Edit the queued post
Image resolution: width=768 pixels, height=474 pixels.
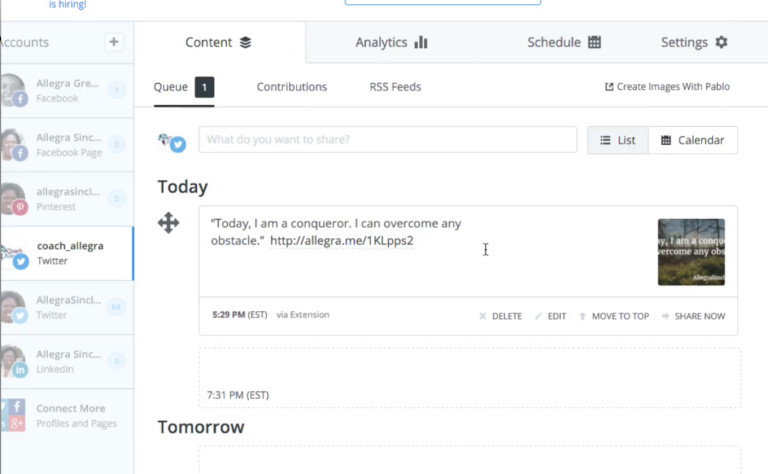tap(551, 316)
